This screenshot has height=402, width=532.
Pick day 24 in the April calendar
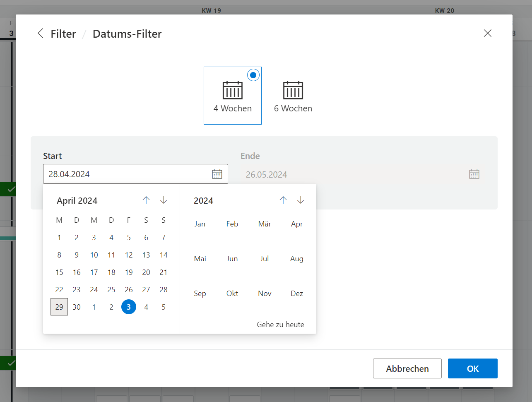click(x=94, y=290)
